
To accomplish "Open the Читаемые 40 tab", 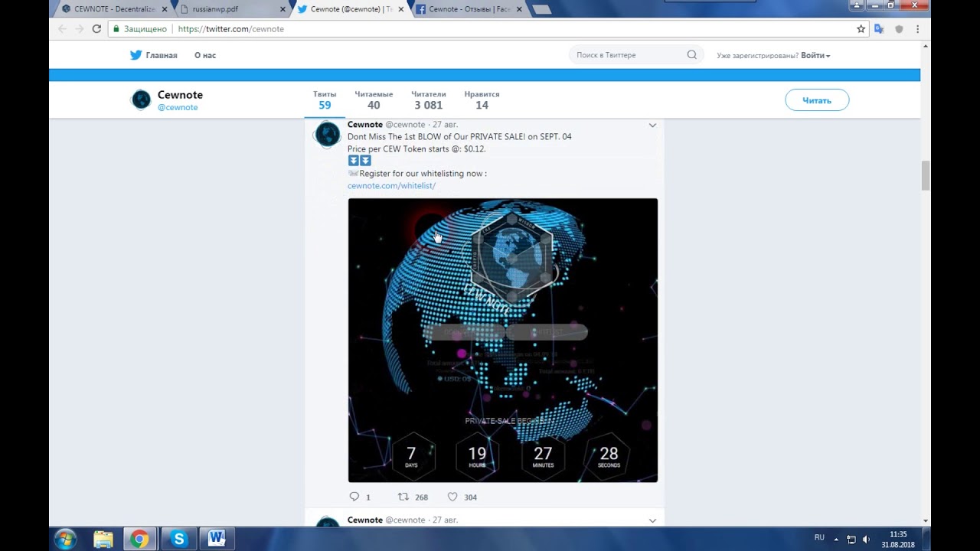I will 374,99.
